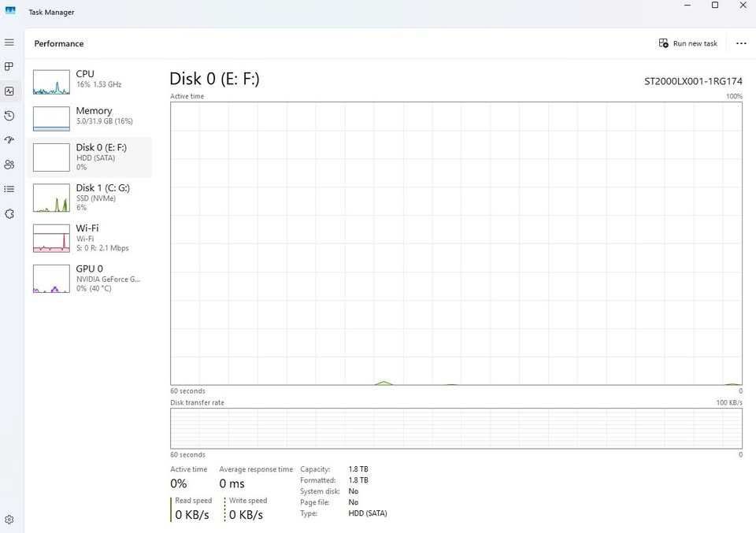Open Task Manager settings gear
The height and width of the screenshot is (533, 756).
9,520
